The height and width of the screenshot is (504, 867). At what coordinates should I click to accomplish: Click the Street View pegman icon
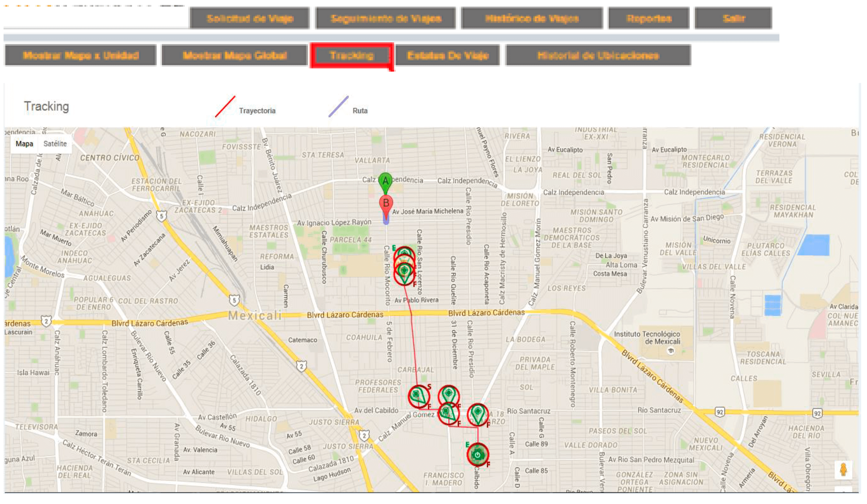(x=843, y=470)
